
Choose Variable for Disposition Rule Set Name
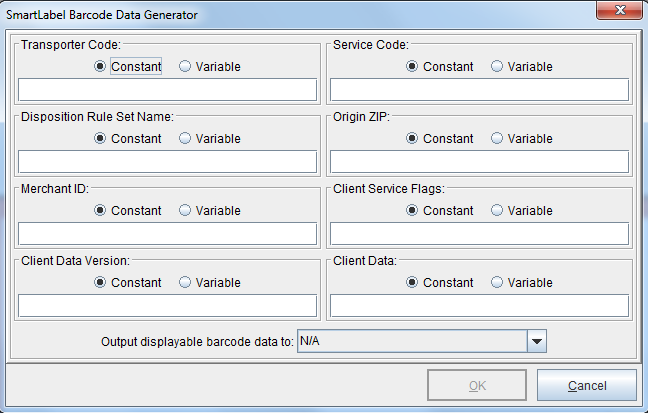click(x=186, y=139)
